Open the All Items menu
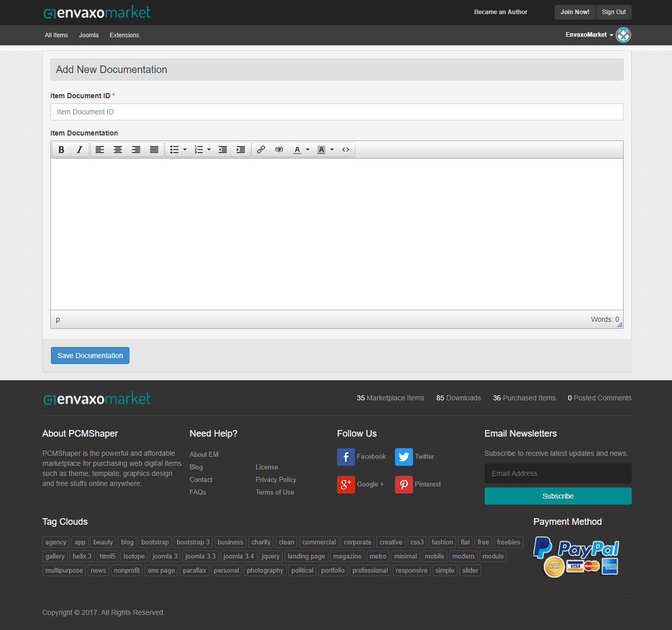 tap(56, 35)
